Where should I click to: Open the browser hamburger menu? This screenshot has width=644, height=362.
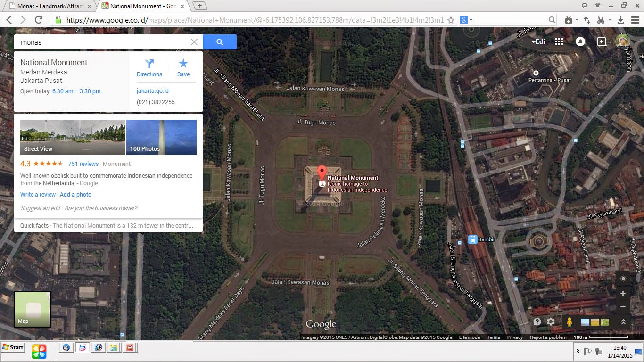[635, 20]
